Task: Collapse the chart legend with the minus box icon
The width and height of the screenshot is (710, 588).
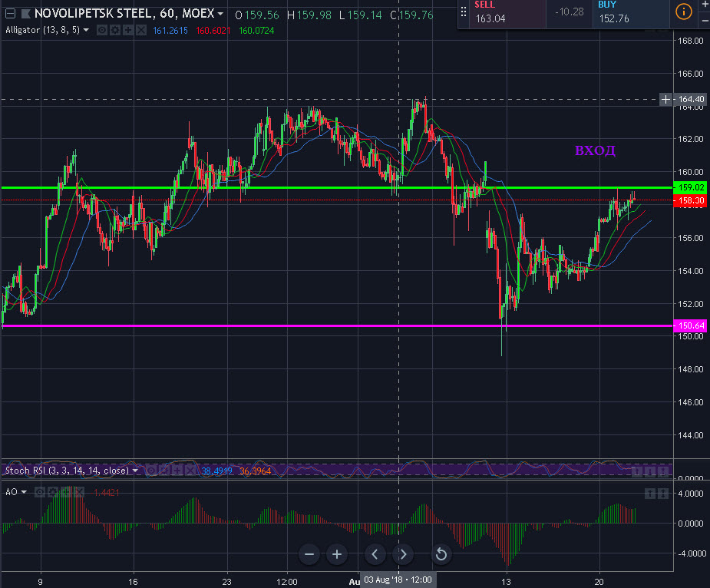Action: click(10, 14)
